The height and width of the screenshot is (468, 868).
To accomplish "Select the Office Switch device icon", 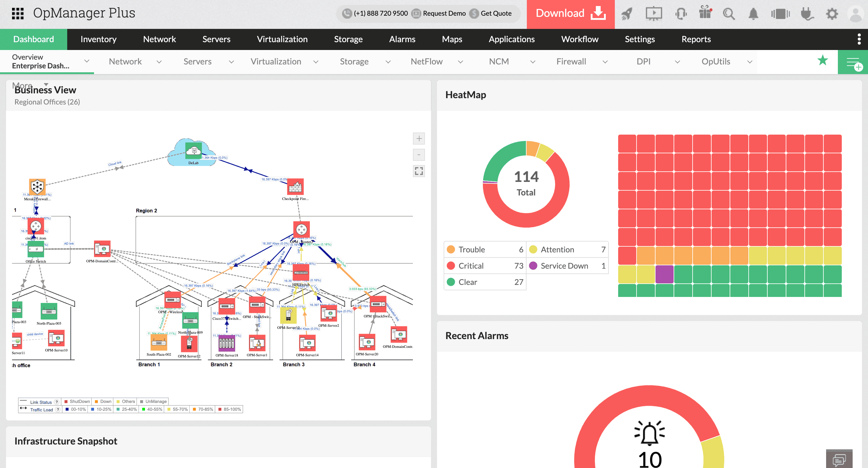I will coord(36,249).
